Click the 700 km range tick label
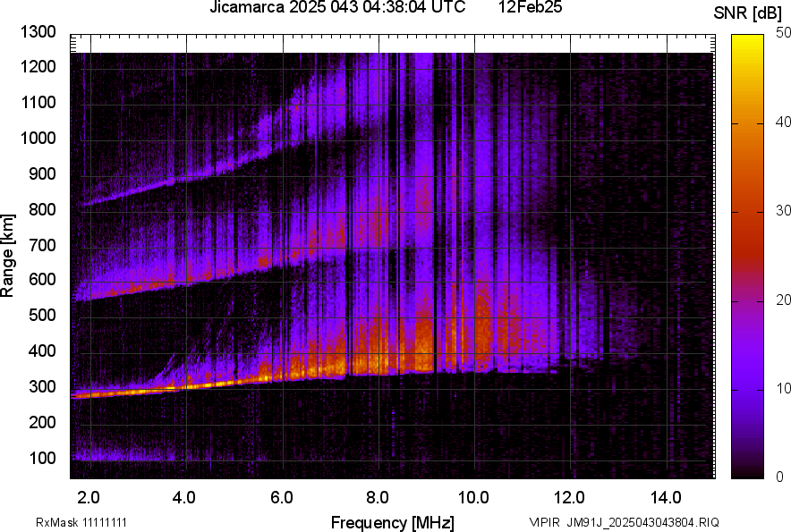The image size is (791, 532). pyautogui.click(x=43, y=244)
